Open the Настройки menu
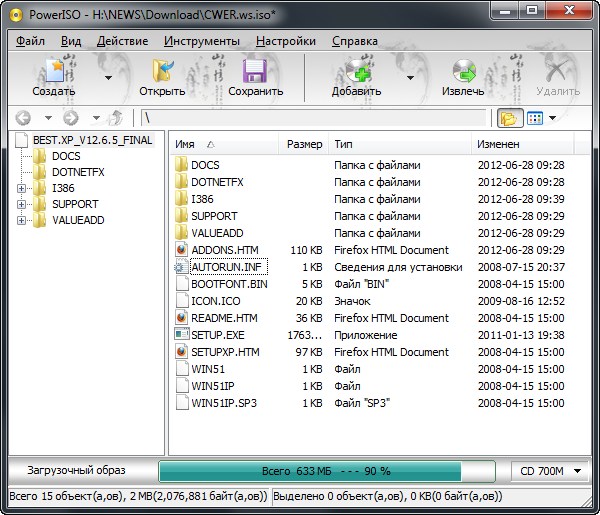Viewport: 600px width, 515px height. tap(285, 41)
